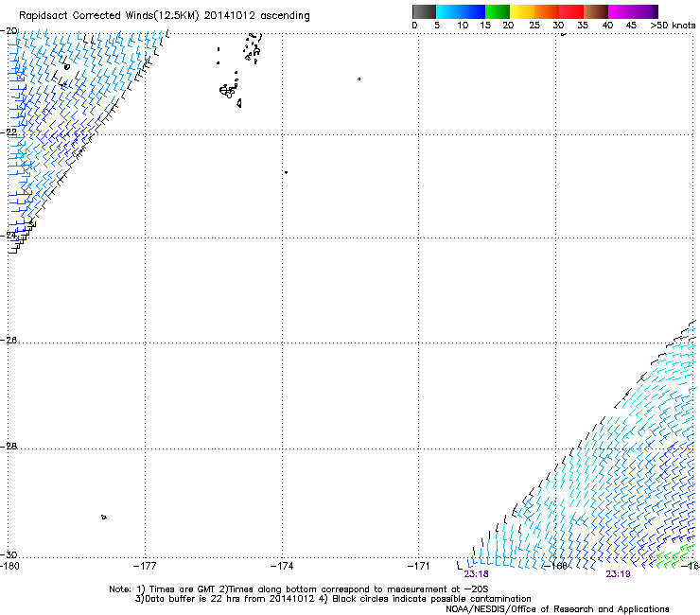Click the purple '23:19' time label
Screen dimensions: 700x615
[x=618, y=574]
